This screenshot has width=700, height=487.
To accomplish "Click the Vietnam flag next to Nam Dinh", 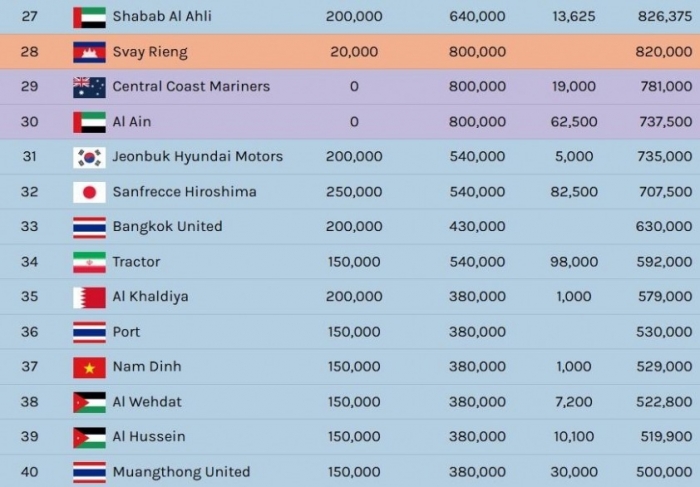I will [x=89, y=367].
